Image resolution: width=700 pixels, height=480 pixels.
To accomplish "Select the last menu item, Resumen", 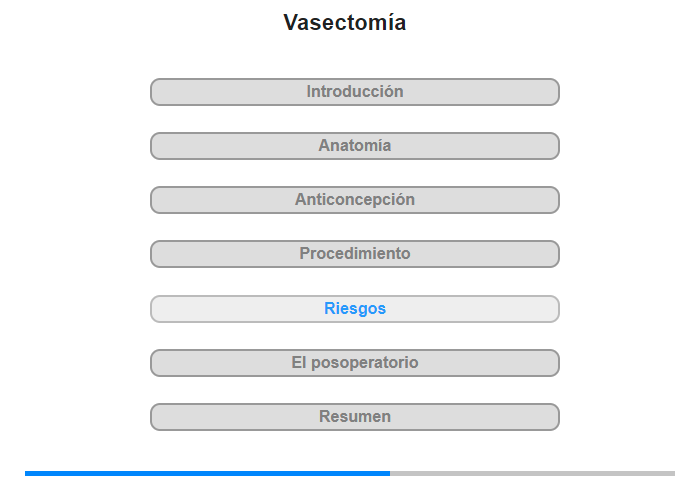I will coord(355,417).
